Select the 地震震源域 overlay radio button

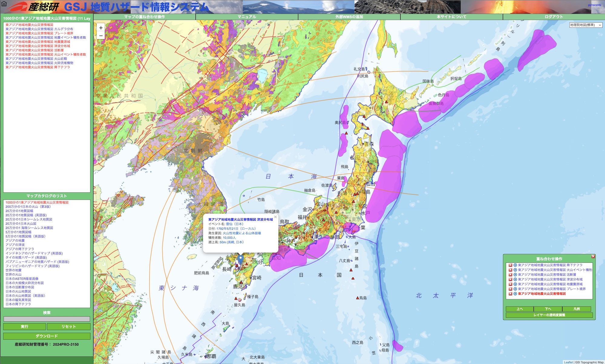coord(515,284)
